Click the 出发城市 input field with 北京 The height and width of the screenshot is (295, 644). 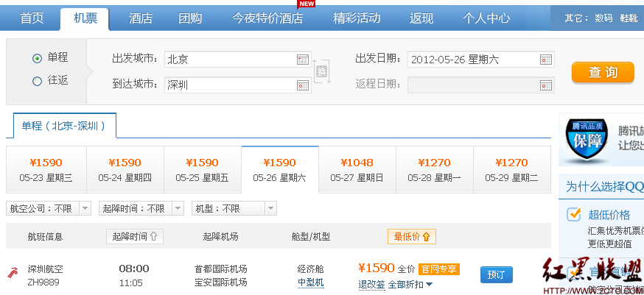[228, 60]
